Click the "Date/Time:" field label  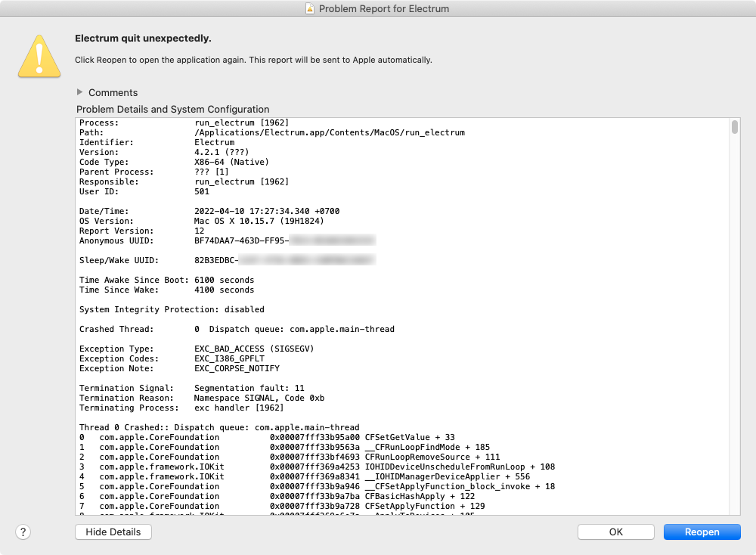click(104, 211)
